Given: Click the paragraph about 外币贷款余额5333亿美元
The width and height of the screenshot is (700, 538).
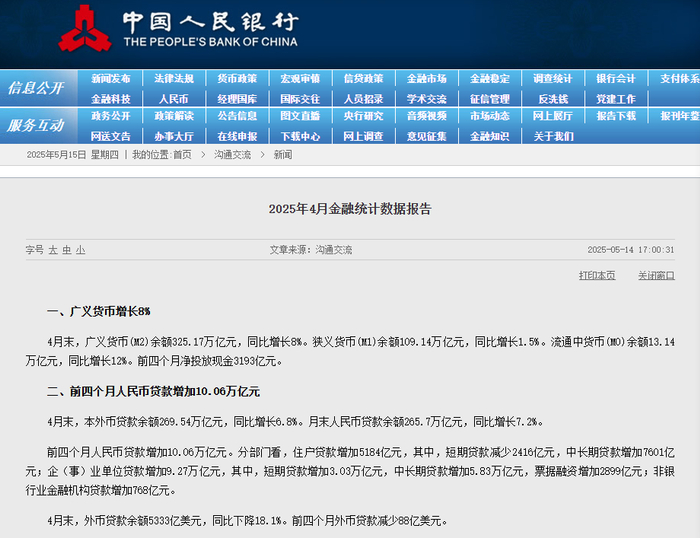Looking at the screenshot, I should (x=247, y=521).
